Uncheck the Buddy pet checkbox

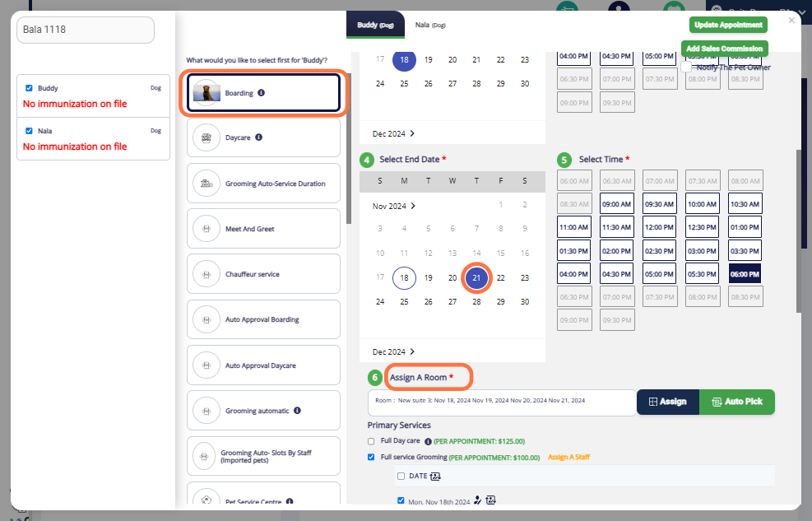coord(29,88)
